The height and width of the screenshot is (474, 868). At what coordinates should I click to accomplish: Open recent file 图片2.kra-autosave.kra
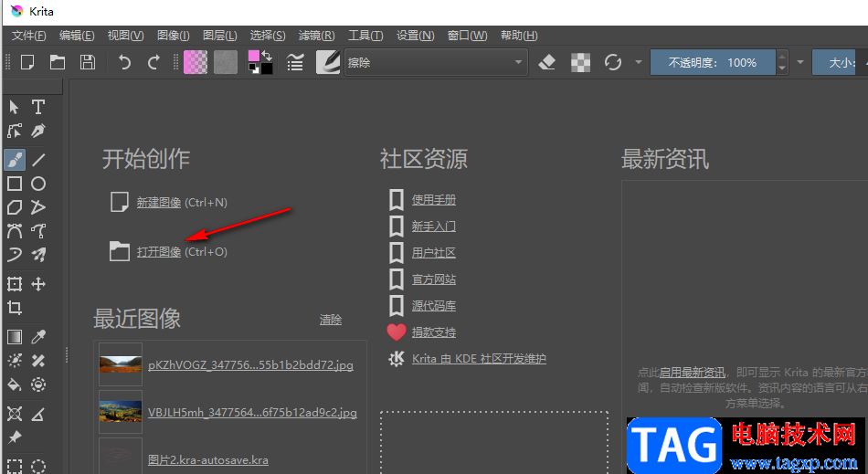[208, 460]
